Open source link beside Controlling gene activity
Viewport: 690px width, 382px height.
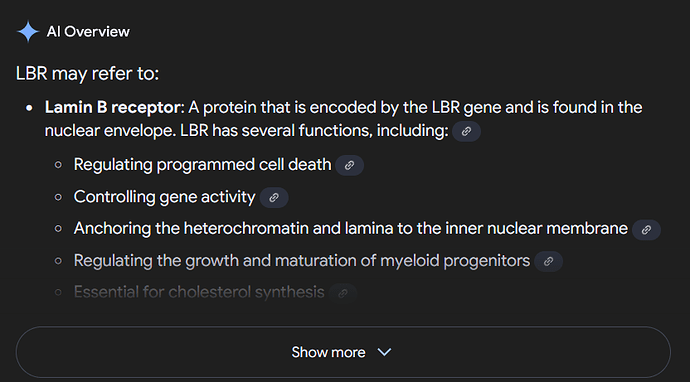[274, 198]
